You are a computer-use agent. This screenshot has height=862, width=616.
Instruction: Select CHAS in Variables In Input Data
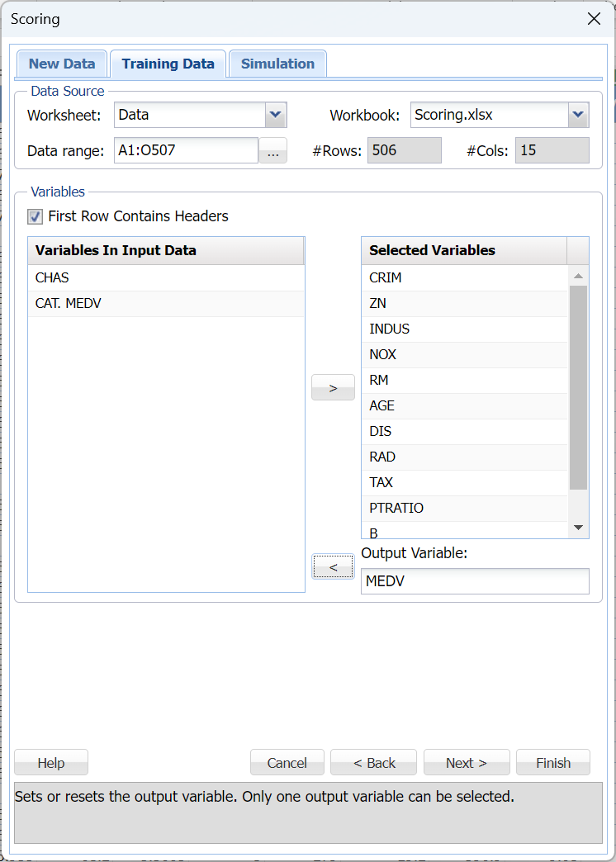pos(165,277)
